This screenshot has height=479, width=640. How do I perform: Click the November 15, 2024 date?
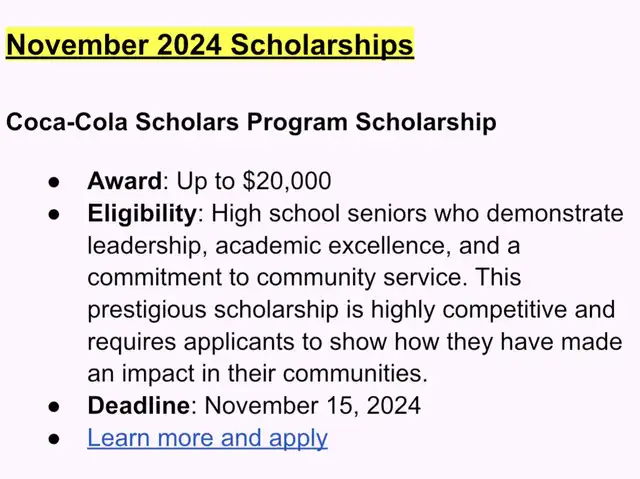tap(312, 405)
